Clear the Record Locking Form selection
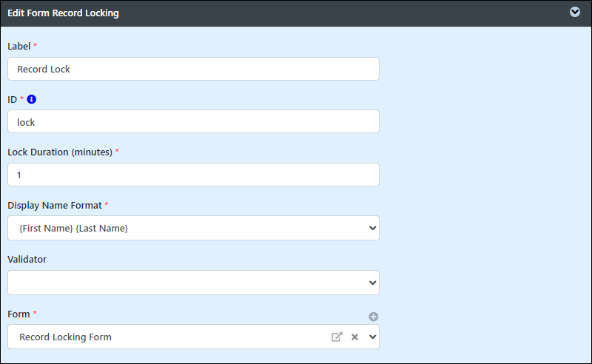Viewport: 592px width, 364px height. click(x=354, y=337)
